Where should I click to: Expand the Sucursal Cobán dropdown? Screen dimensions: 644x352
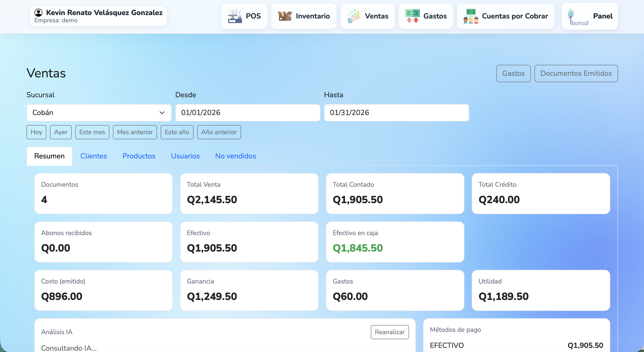99,113
